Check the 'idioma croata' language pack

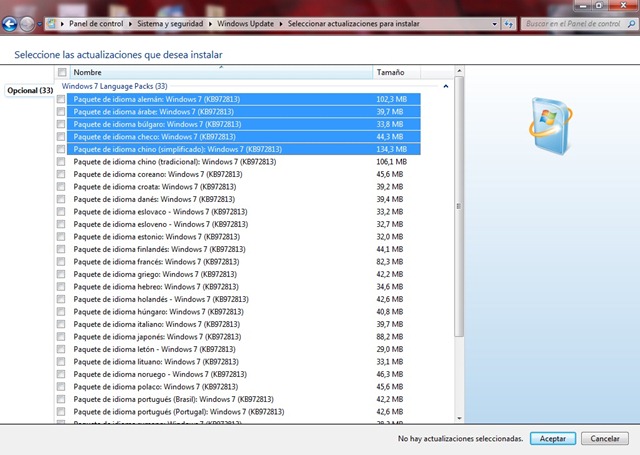61,186
